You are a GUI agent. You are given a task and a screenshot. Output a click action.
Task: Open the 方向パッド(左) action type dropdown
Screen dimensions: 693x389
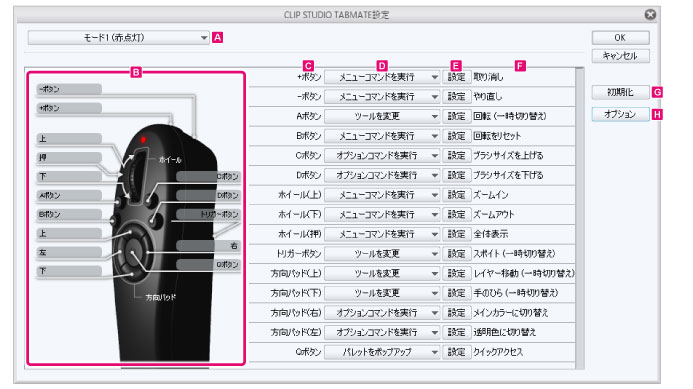pos(382,332)
